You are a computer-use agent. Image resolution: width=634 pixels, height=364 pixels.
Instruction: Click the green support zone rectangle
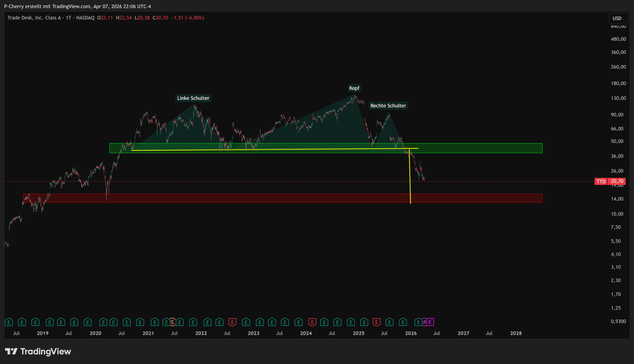coord(475,148)
